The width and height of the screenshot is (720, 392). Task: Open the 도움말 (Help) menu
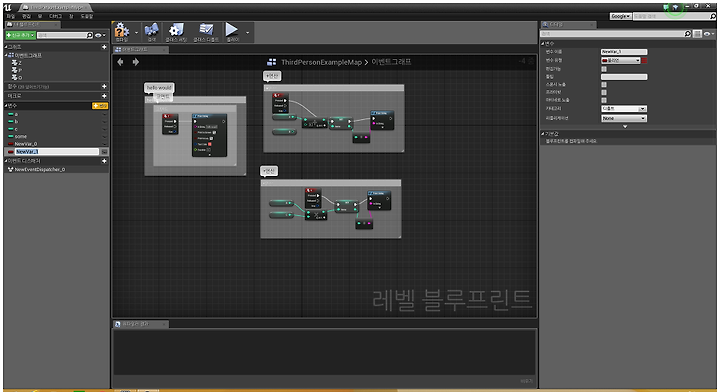[87, 16]
